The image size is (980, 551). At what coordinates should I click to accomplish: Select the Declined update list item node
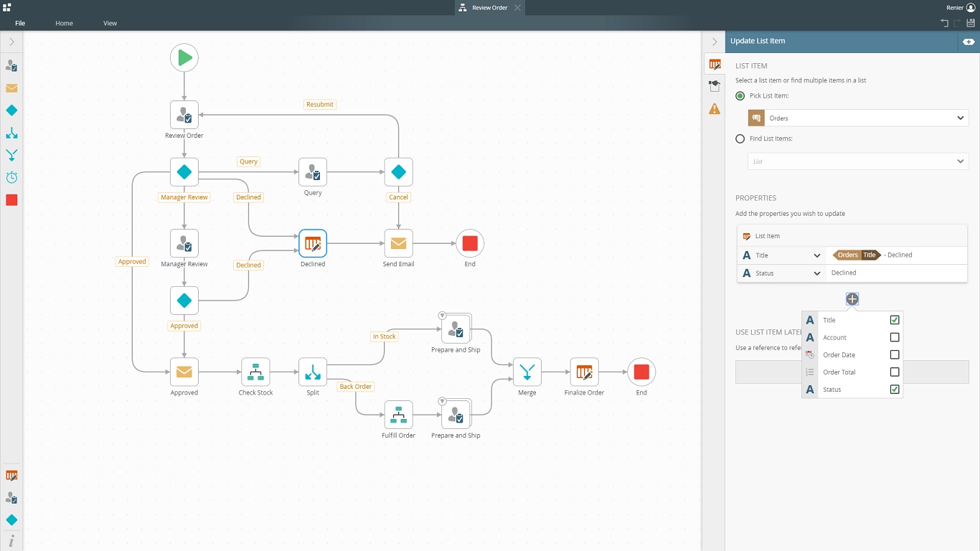coord(313,244)
